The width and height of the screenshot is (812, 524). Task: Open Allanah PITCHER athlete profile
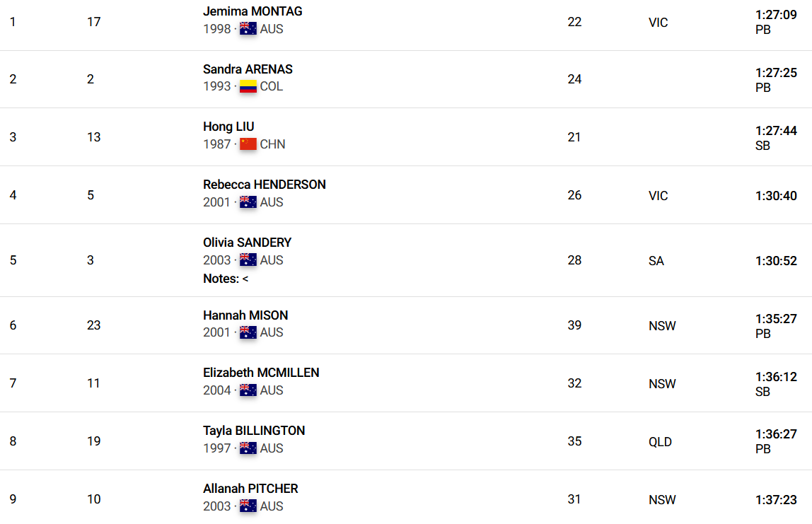[250, 488]
